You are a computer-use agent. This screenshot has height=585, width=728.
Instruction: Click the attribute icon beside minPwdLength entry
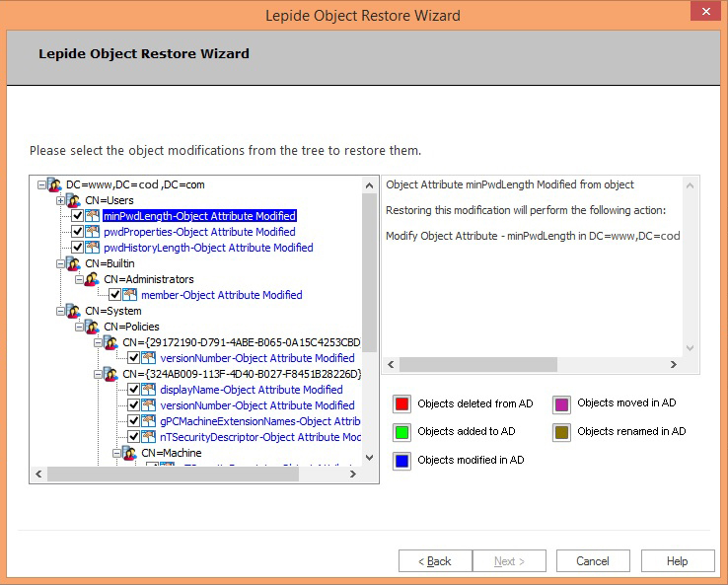click(92, 216)
